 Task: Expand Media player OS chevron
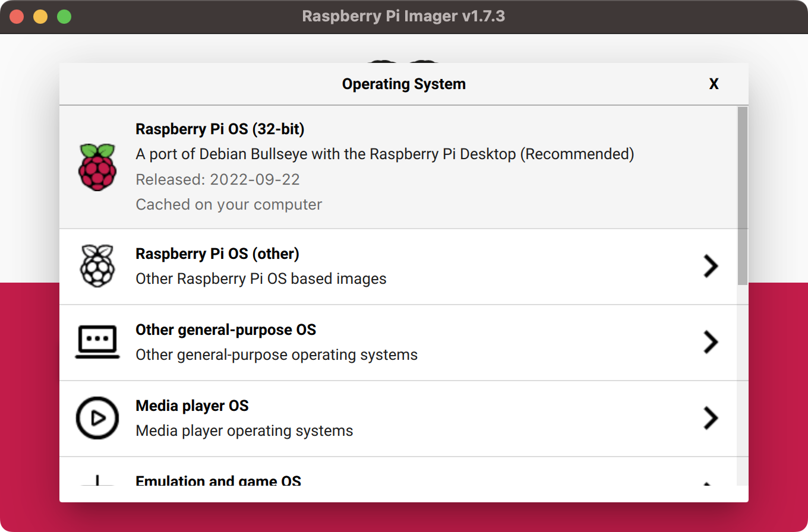coord(711,419)
